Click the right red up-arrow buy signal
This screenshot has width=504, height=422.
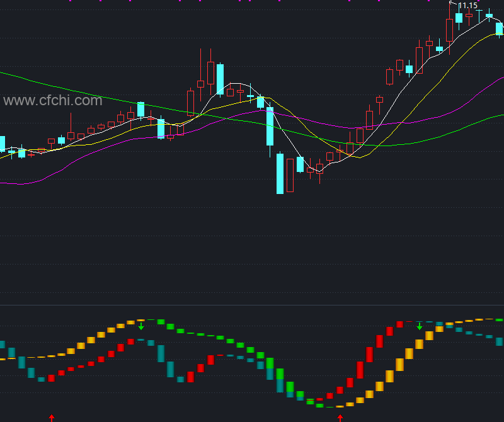click(x=340, y=418)
